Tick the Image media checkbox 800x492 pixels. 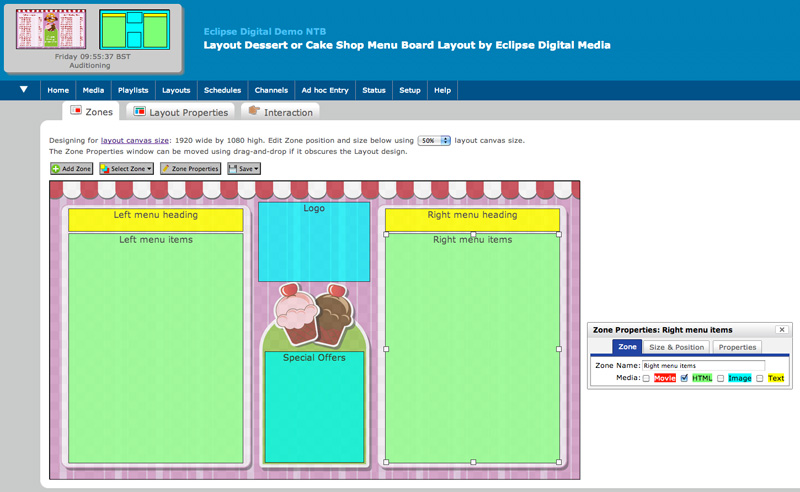pyautogui.click(x=720, y=378)
